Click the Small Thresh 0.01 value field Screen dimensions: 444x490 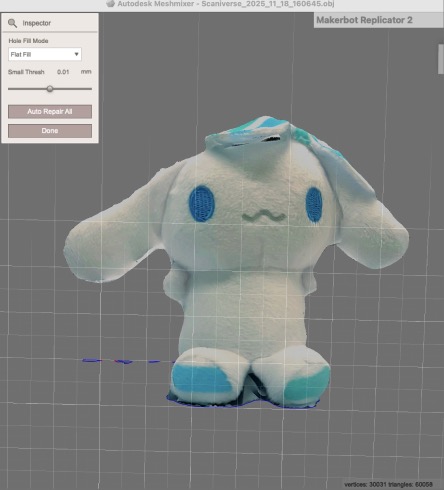point(63,72)
